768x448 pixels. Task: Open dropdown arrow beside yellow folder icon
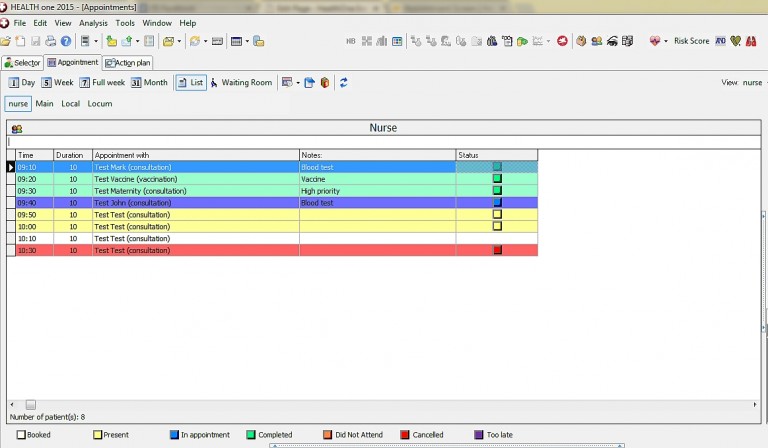point(179,42)
